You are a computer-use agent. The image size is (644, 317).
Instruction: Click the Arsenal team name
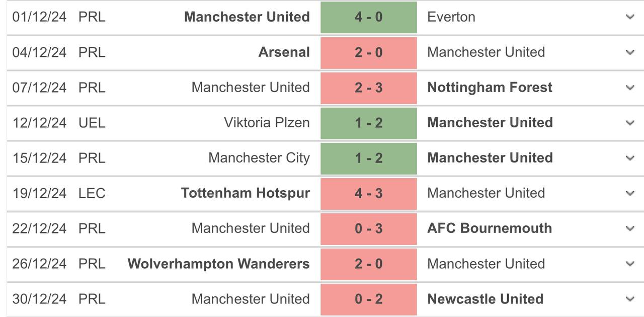click(284, 52)
